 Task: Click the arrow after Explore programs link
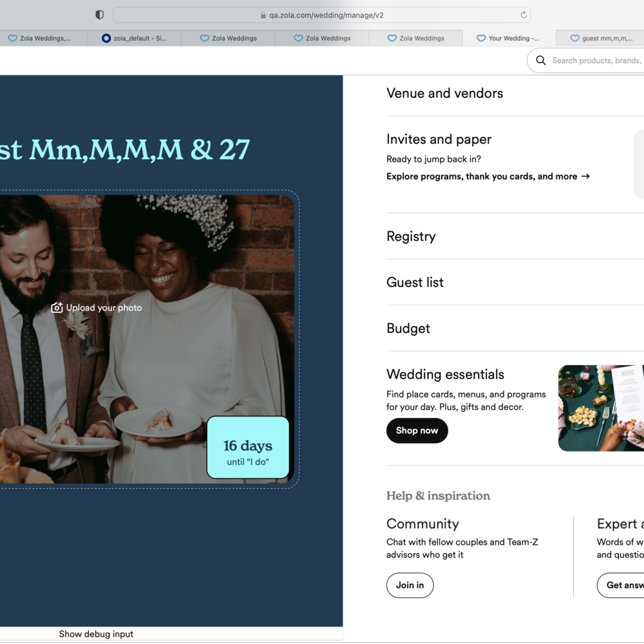[x=585, y=176]
